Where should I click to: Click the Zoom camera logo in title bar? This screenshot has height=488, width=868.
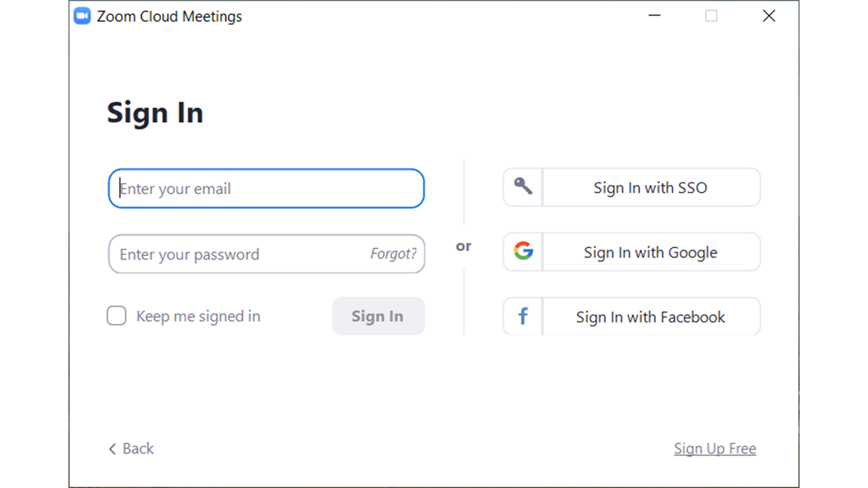[82, 16]
